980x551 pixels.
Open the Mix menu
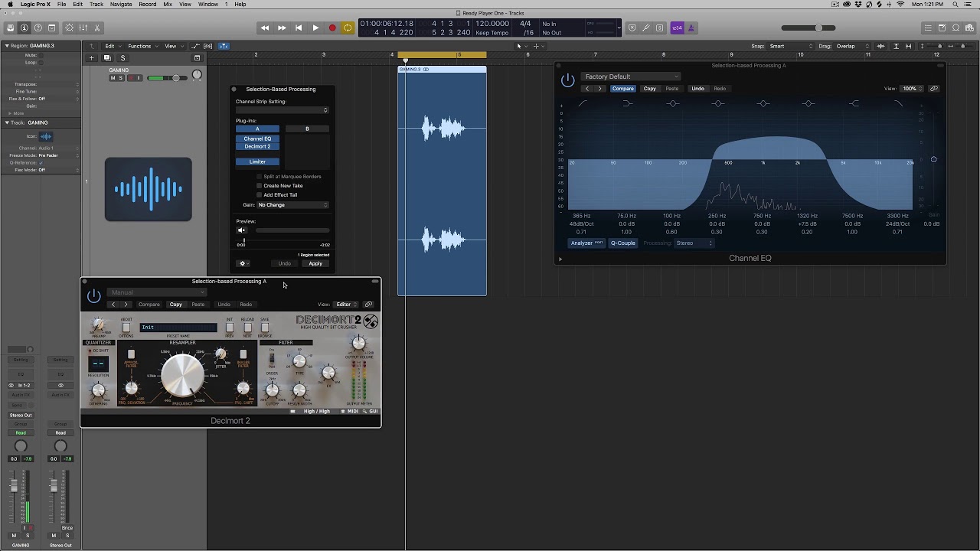[168, 5]
